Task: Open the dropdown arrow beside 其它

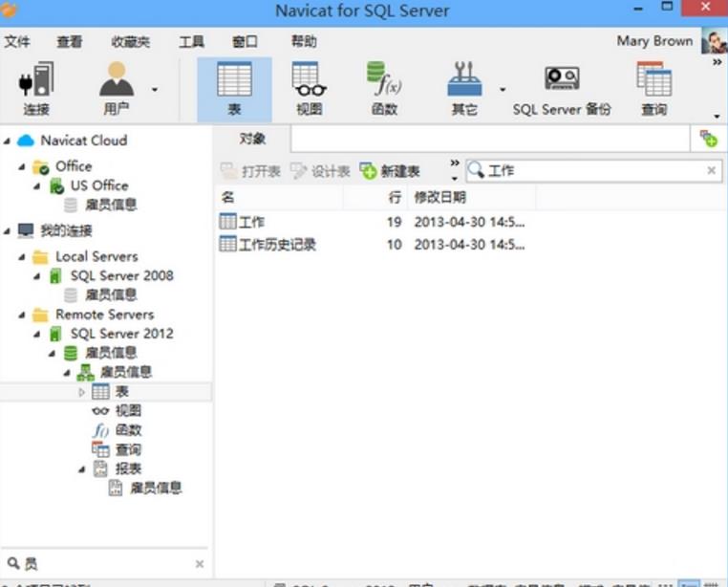Action: coord(503,90)
